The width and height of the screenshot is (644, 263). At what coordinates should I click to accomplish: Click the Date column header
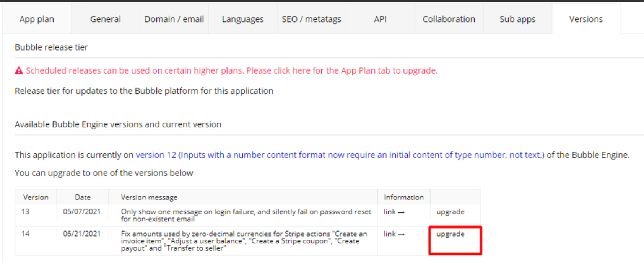click(83, 197)
